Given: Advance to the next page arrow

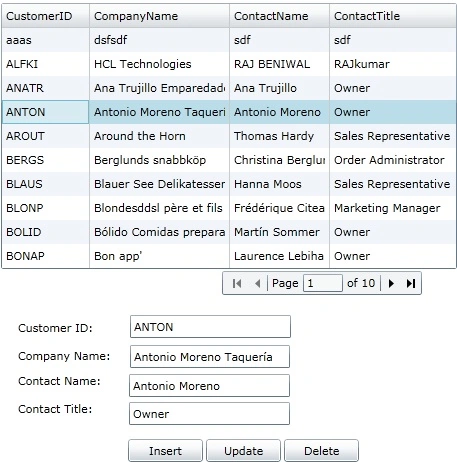Looking at the screenshot, I should coord(391,283).
